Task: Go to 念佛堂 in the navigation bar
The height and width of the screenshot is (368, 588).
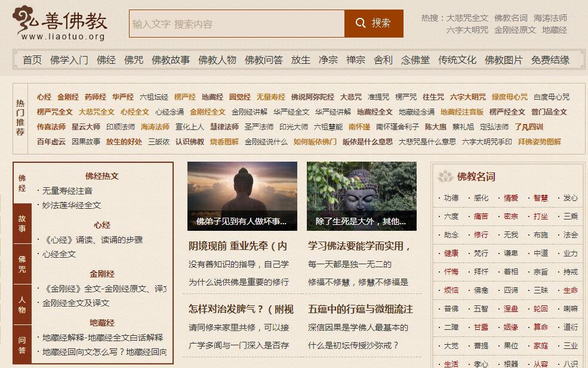Action: pos(415,60)
